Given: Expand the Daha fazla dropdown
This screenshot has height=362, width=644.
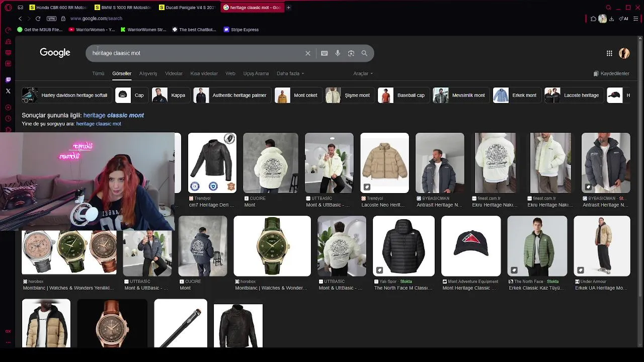Looking at the screenshot, I should [290, 73].
